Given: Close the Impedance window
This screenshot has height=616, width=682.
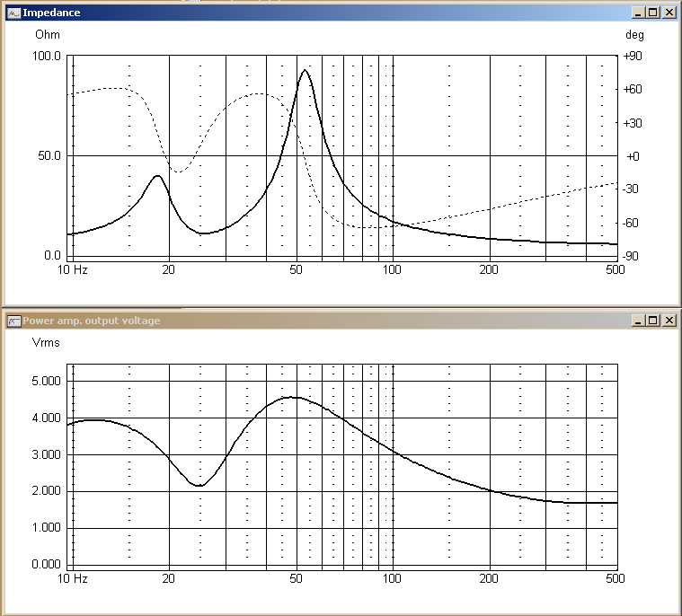Looking at the screenshot, I should point(669,13).
